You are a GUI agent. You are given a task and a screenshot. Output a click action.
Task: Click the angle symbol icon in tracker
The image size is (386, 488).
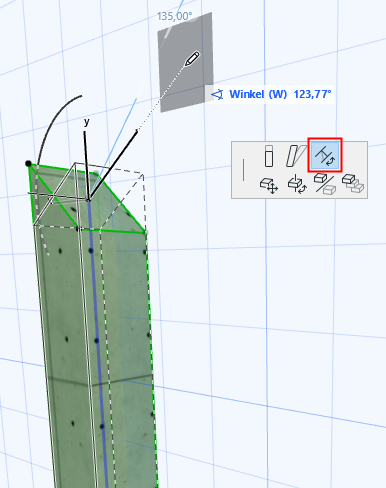pyautogui.click(x=217, y=95)
